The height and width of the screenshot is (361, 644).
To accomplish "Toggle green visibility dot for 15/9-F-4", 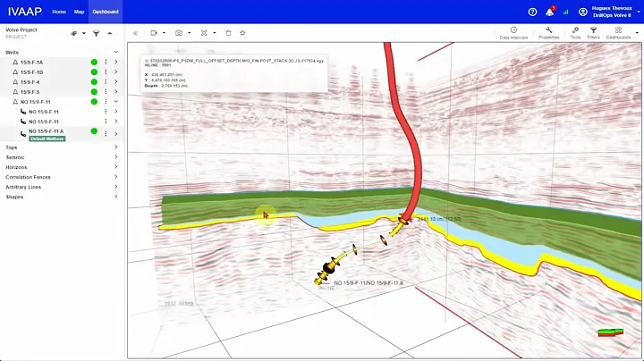I will (x=94, y=81).
